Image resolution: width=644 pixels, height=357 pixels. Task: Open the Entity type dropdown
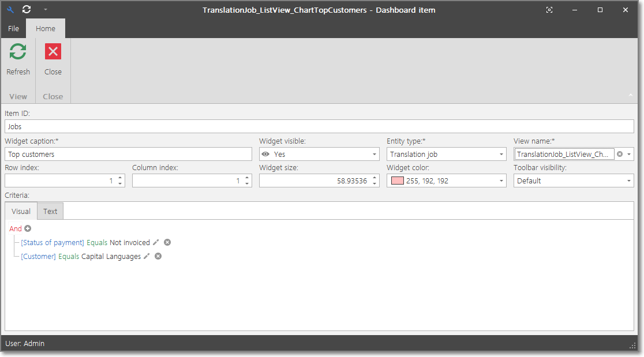pyautogui.click(x=501, y=155)
